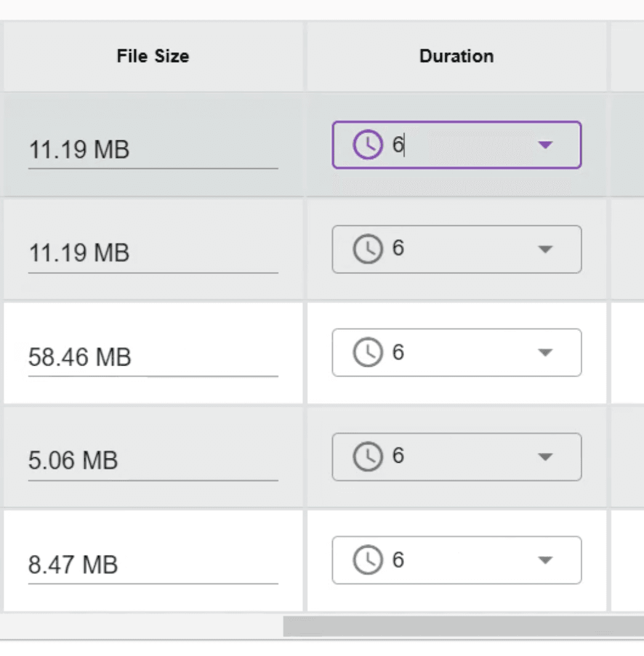Open the duration dropdown arrow for 5.06 MB
This screenshot has height=656, width=644.
click(545, 457)
